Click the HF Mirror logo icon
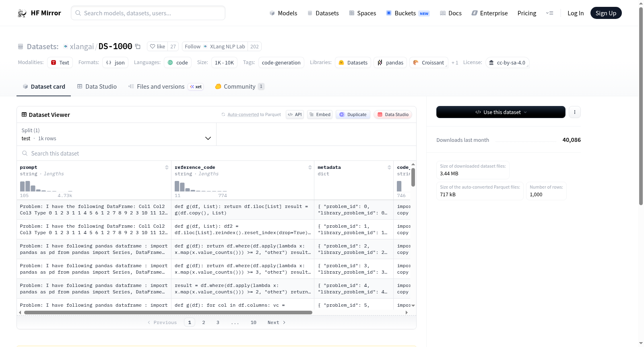Viewport: 644px width, 347px height. [x=22, y=13]
